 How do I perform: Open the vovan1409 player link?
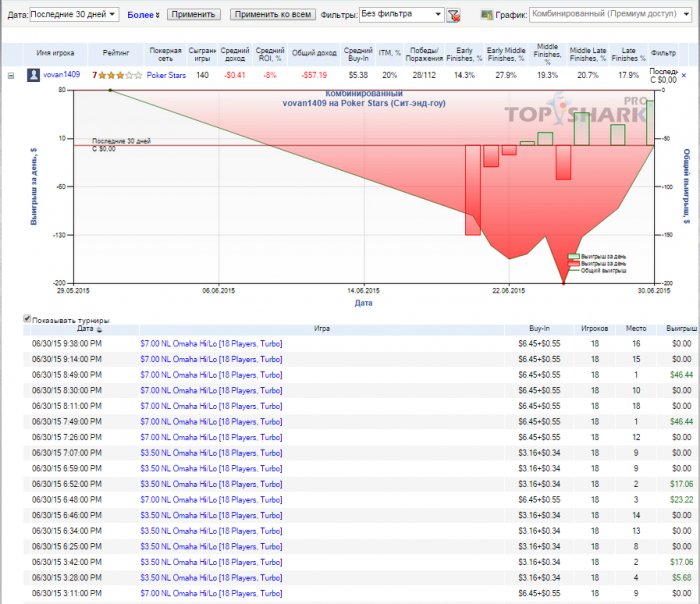pos(62,75)
